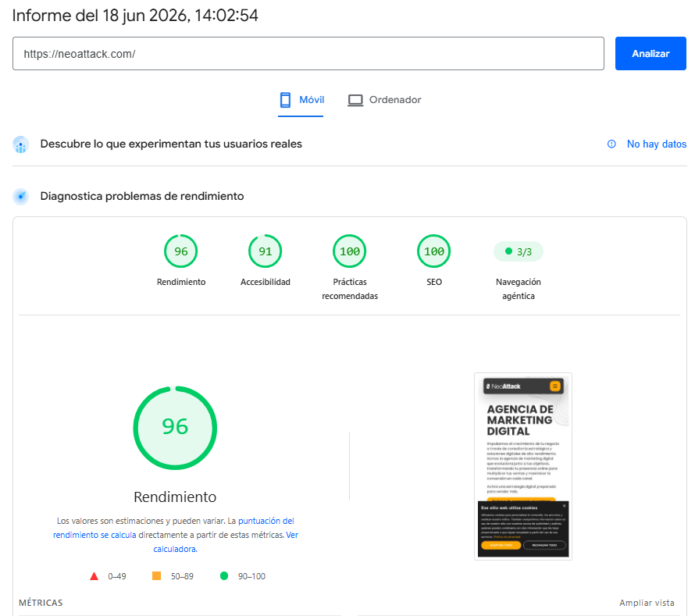The image size is (695, 616).
Task: Click the Prácticas recomendadas label
Action: [350, 289]
